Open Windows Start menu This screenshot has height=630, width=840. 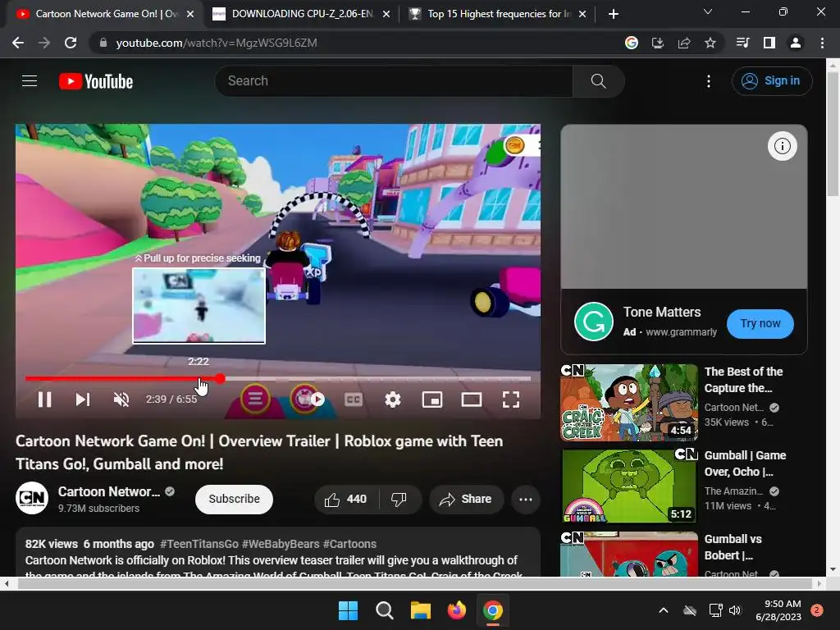point(348,610)
